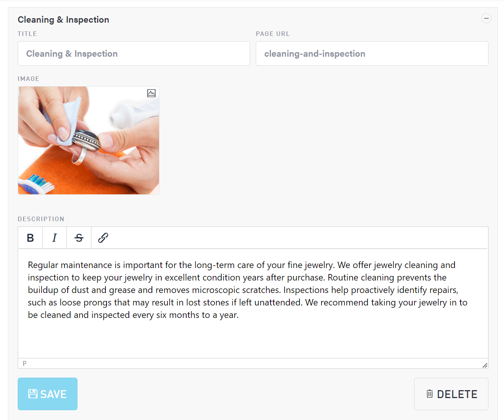Click the TITLE field label
This screenshot has width=504, height=420.
pos(27,34)
